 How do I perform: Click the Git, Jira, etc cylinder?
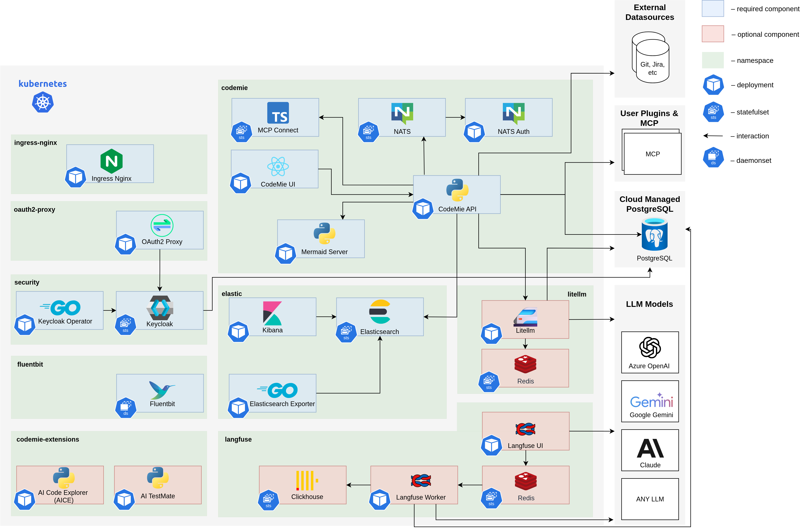[x=652, y=61]
